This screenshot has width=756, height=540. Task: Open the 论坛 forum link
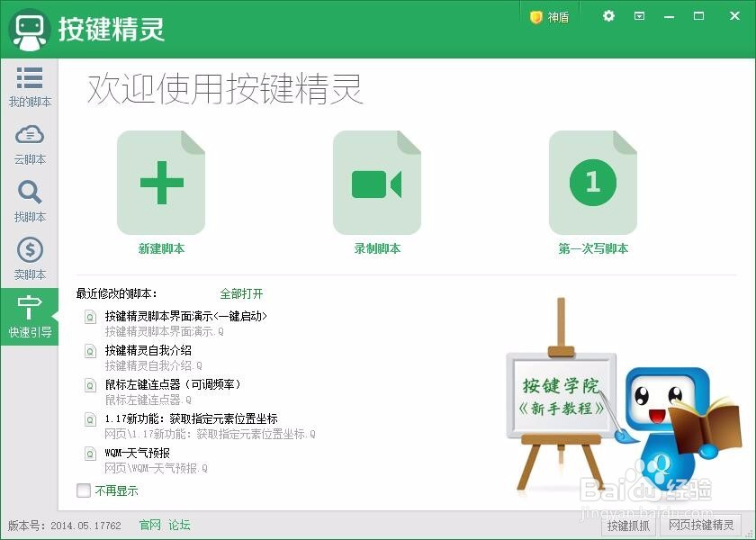179,525
